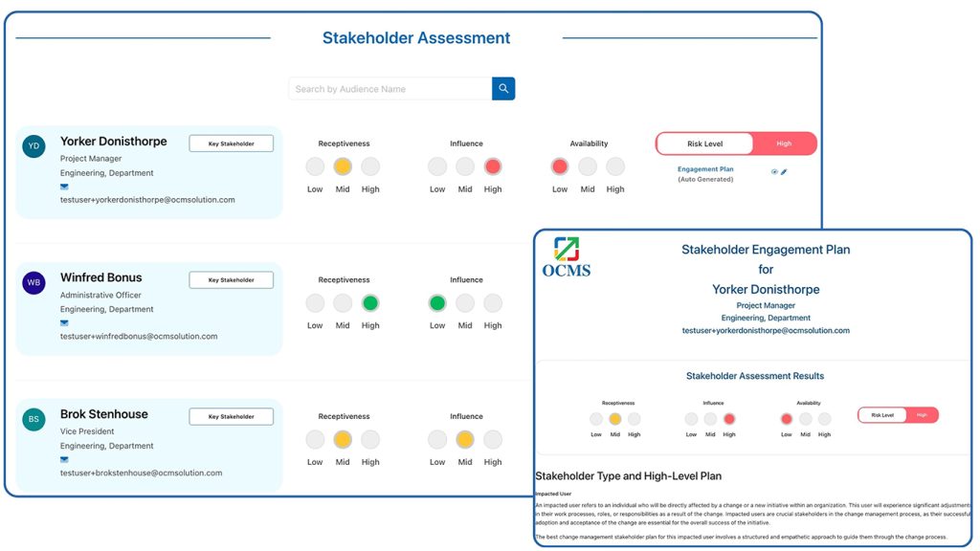
Task: Click the Search by Audience Name field
Action: [x=388, y=87]
